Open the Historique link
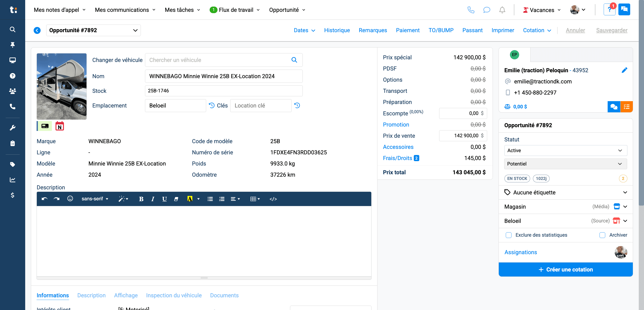This screenshot has height=310, width=644. coord(337,30)
